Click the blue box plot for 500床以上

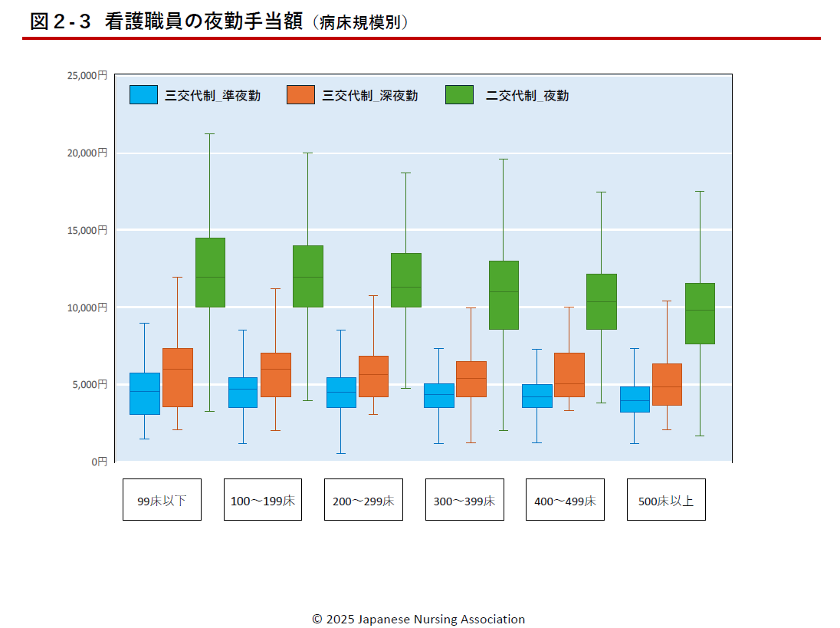635,399
